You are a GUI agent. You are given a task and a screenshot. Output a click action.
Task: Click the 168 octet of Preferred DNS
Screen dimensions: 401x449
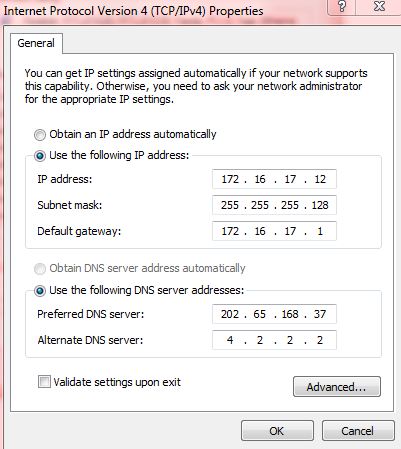click(x=290, y=314)
